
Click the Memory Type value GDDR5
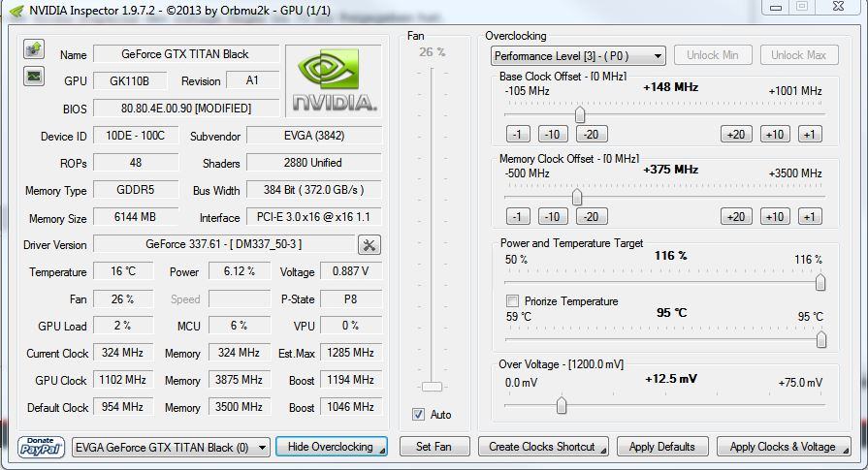coord(136,190)
